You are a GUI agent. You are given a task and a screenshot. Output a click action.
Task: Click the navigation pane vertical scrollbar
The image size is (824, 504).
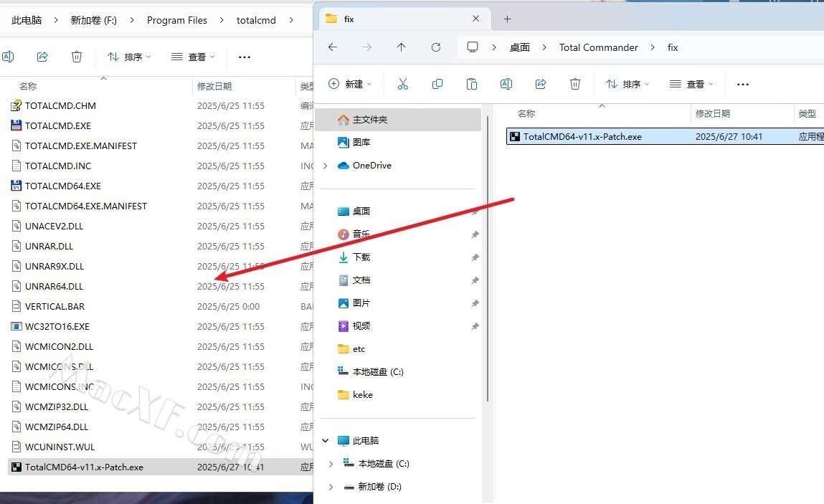click(488, 257)
